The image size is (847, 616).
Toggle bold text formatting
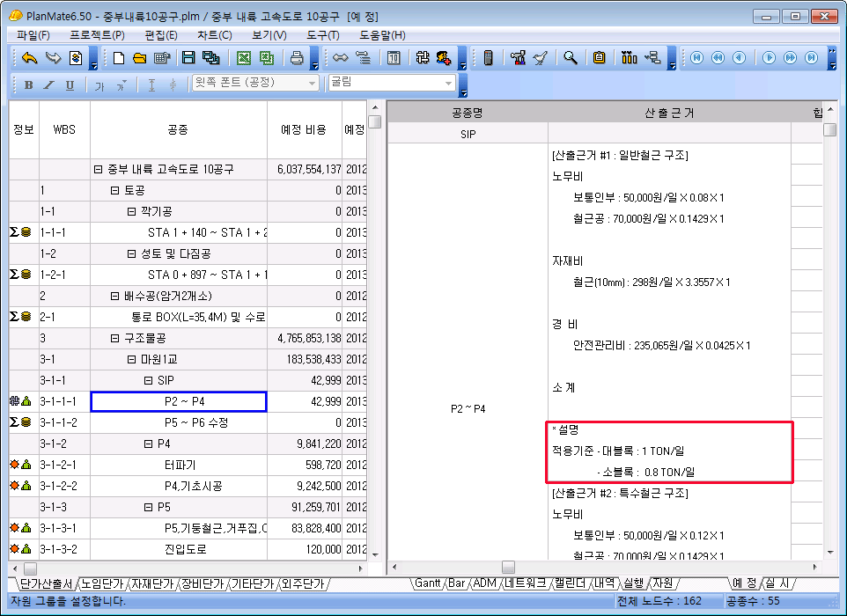pyautogui.click(x=28, y=84)
